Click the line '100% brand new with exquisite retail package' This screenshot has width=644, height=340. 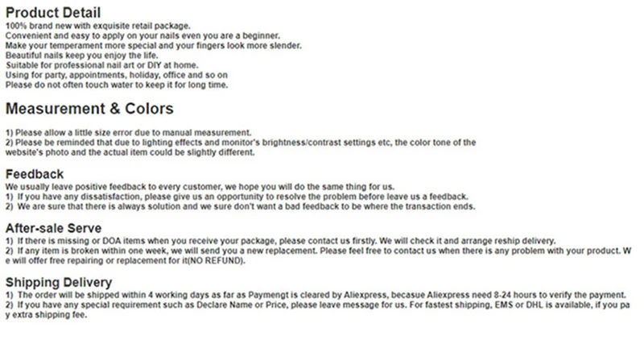[x=97, y=26]
